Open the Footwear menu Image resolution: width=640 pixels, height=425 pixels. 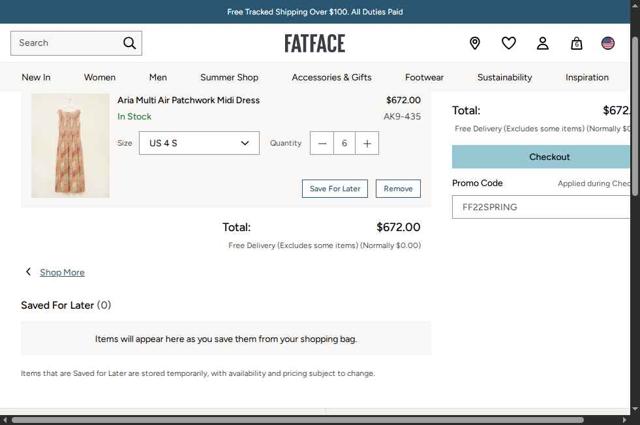click(x=424, y=77)
